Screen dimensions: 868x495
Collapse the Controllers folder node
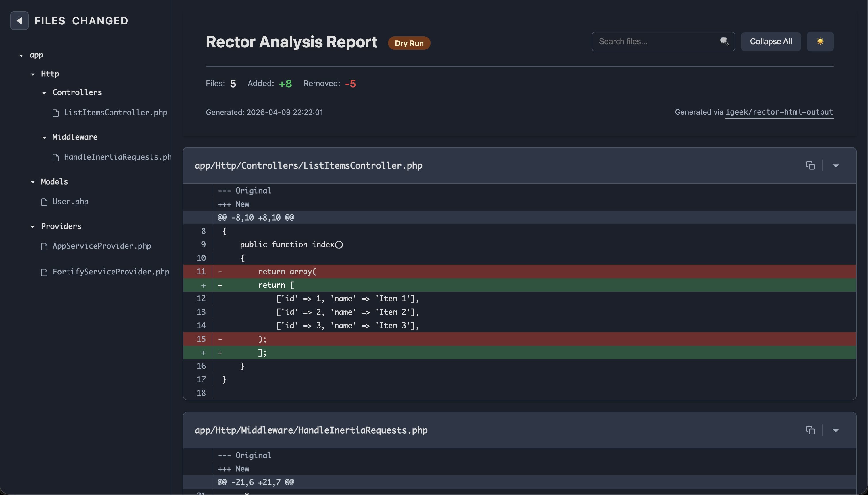(x=44, y=92)
